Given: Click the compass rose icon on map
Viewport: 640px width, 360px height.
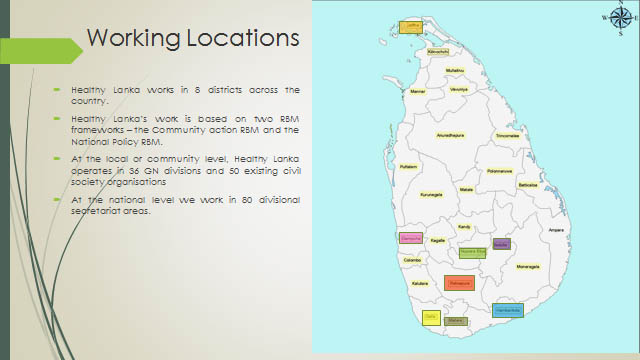Looking at the screenshot, I should click(x=620, y=18).
